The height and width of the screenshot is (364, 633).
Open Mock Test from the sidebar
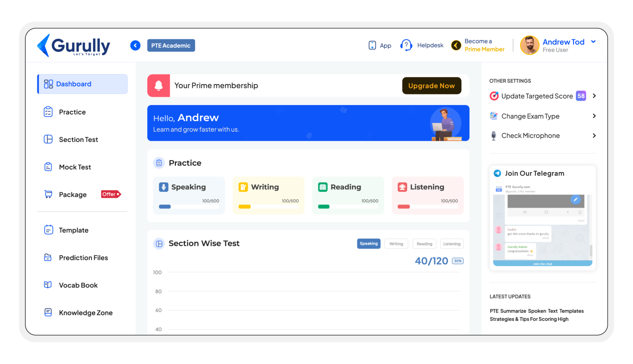[x=75, y=167]
